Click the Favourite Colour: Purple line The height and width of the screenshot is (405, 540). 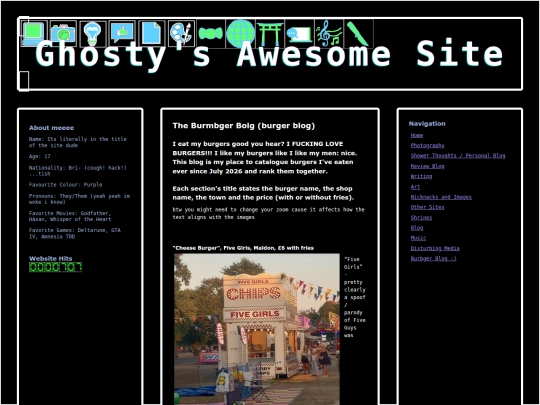pyautogui.click(x=65, y=185)
